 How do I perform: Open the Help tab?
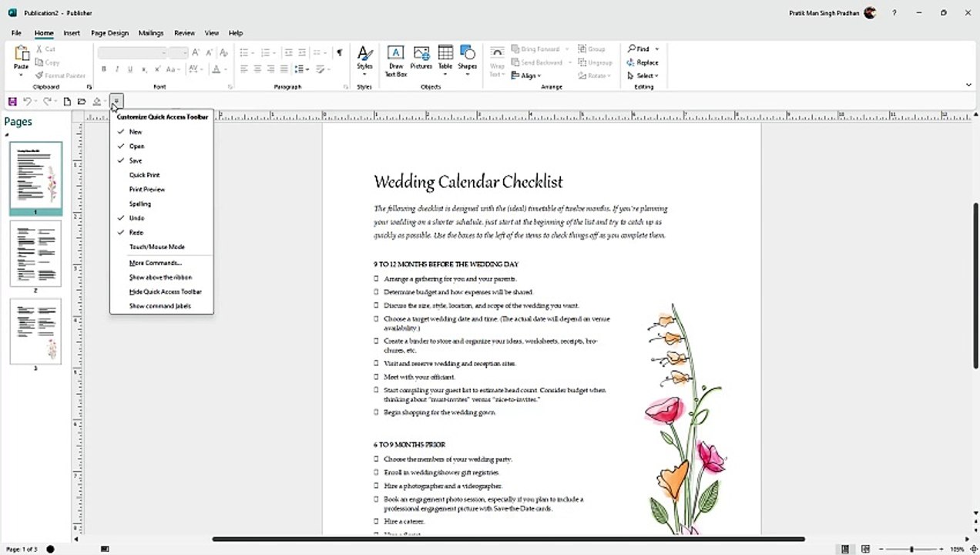coord(236,33)
